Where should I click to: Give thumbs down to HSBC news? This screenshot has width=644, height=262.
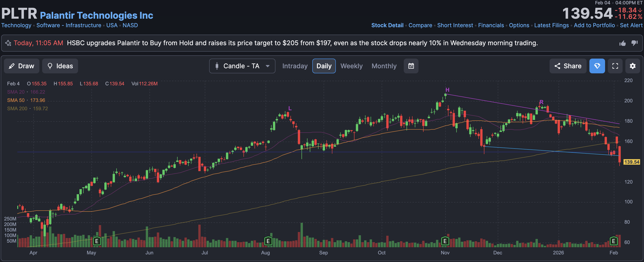click(635, 43)
